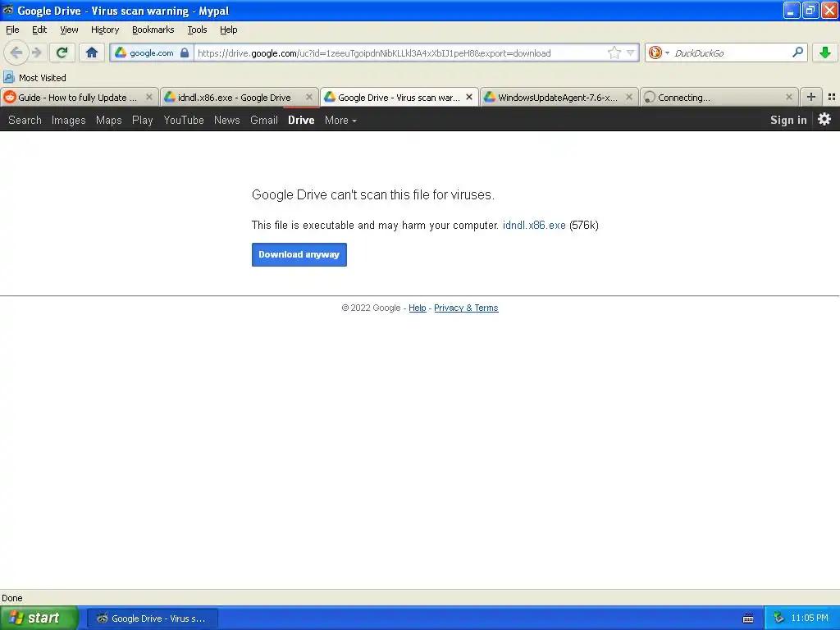Click the search magnifier icon
The height and width of the screenshot is (630, 840).
coord(797,52)
